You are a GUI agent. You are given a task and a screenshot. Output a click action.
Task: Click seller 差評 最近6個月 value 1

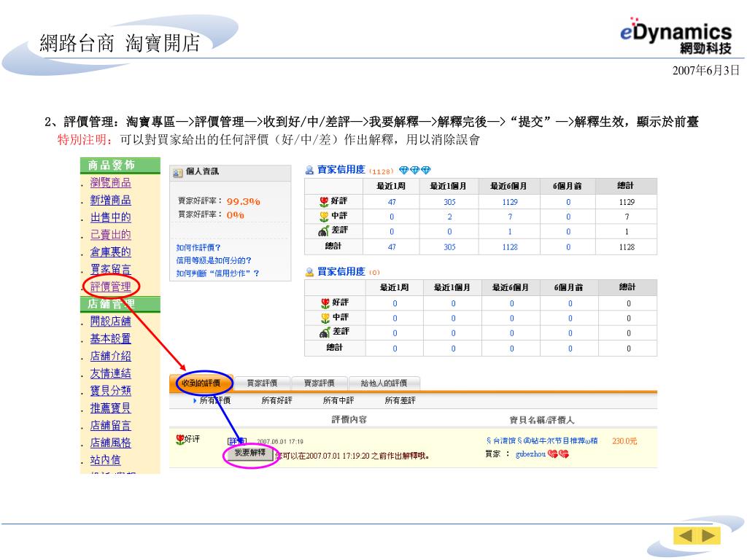(x=510, y=231)
